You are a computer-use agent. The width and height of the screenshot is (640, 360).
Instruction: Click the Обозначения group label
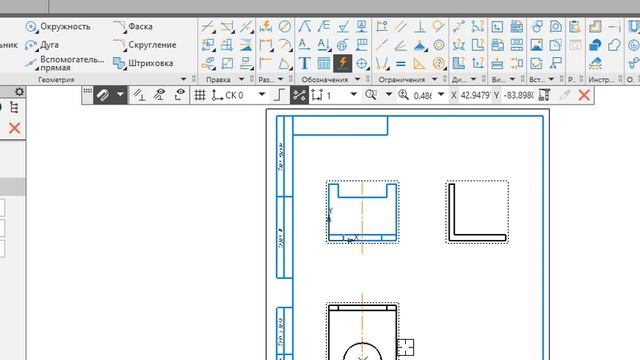point(324,80)
